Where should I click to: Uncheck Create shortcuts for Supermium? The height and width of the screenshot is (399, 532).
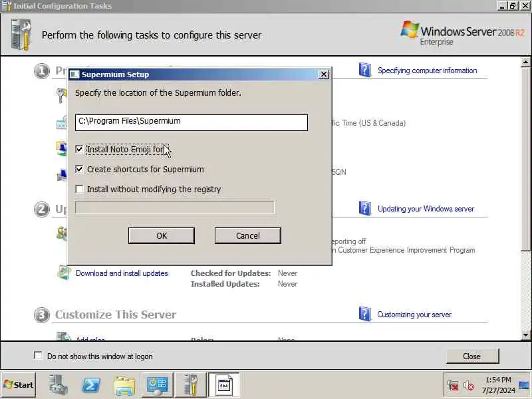pyautogui.click(x=79, y=169)
